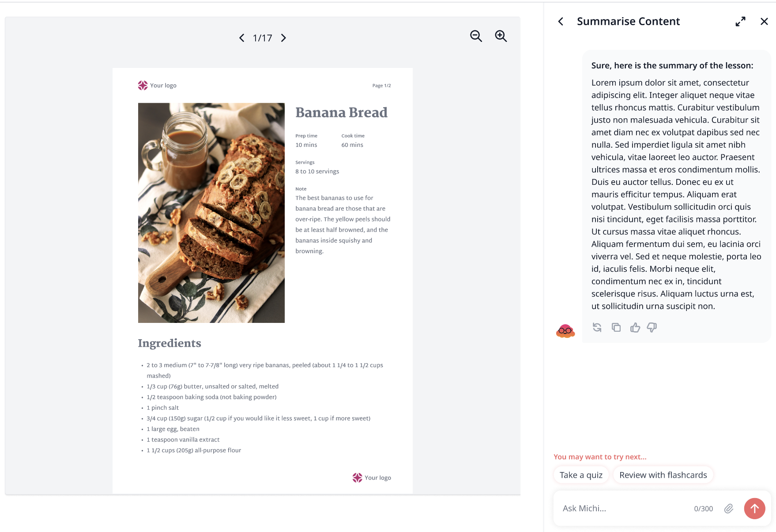The width and height of the screenshot is (776, 532).
Task: Expand the Summarise Content panel to fullscreen
Action: (x=740, y=21)
